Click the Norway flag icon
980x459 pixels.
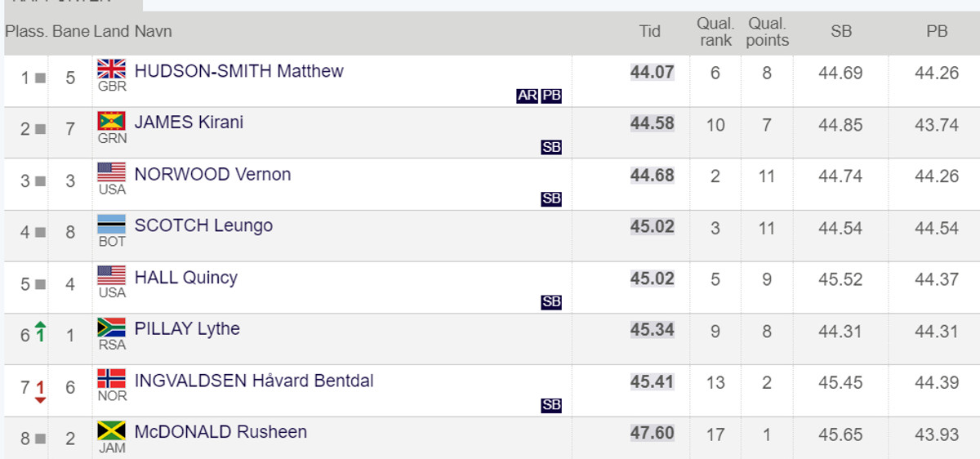pos(111,378)
